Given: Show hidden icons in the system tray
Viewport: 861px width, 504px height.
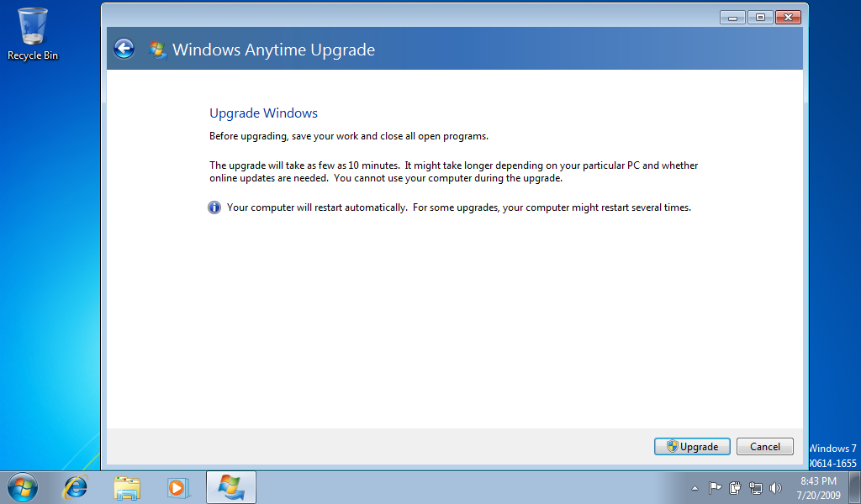Looking at the screenshot, I should pyautogui.click(x=695, y=487).
